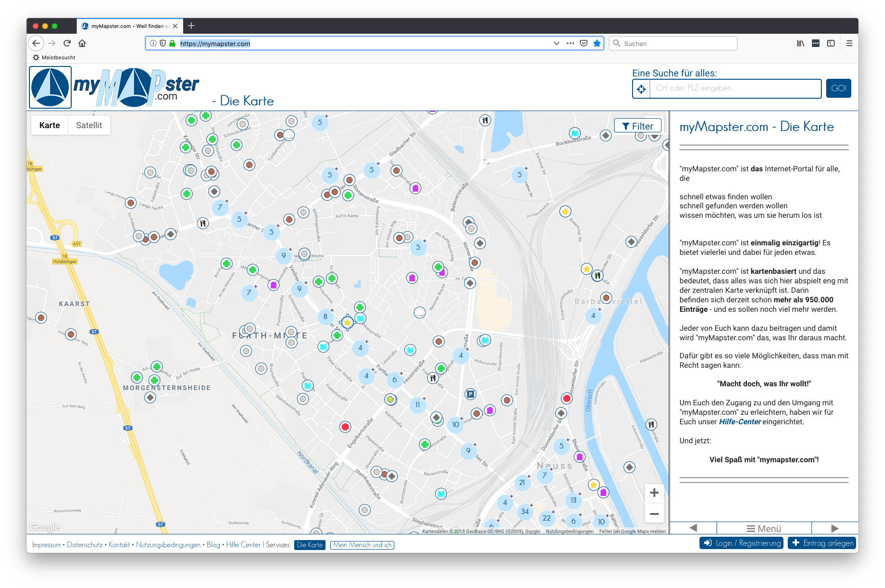Click the Login / Registrierung button
Image resolution: width=885 pixels, height=588 pixels.
pos(742,543)
